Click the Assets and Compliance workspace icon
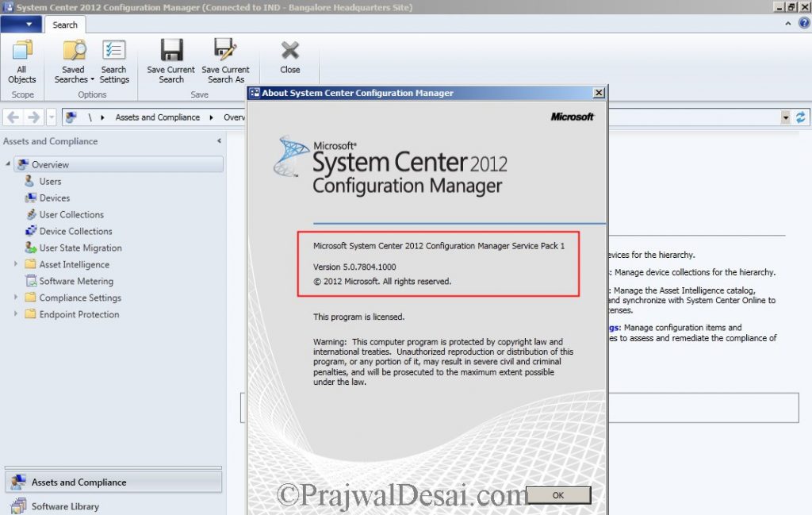 pyautogui.click(x=18, y=482)
